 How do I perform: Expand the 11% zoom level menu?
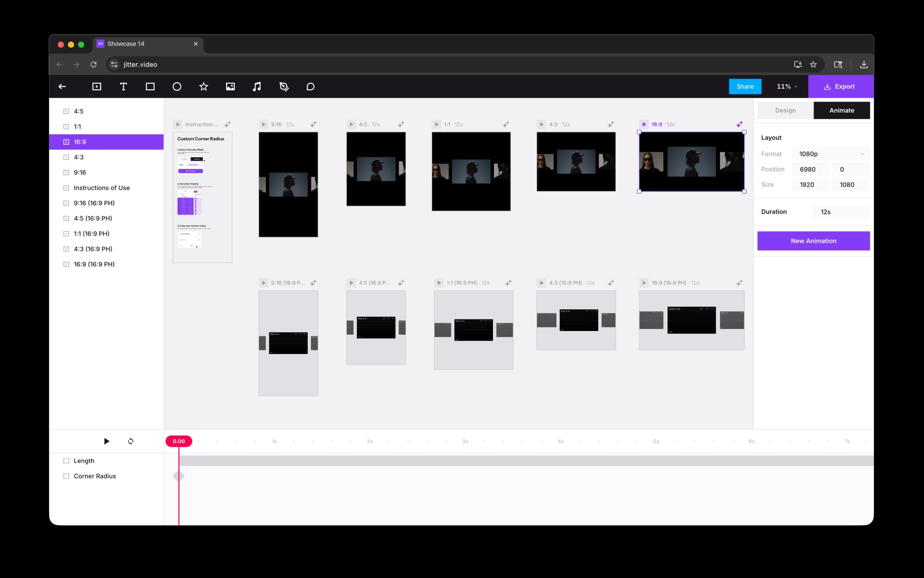pos(787,87)
